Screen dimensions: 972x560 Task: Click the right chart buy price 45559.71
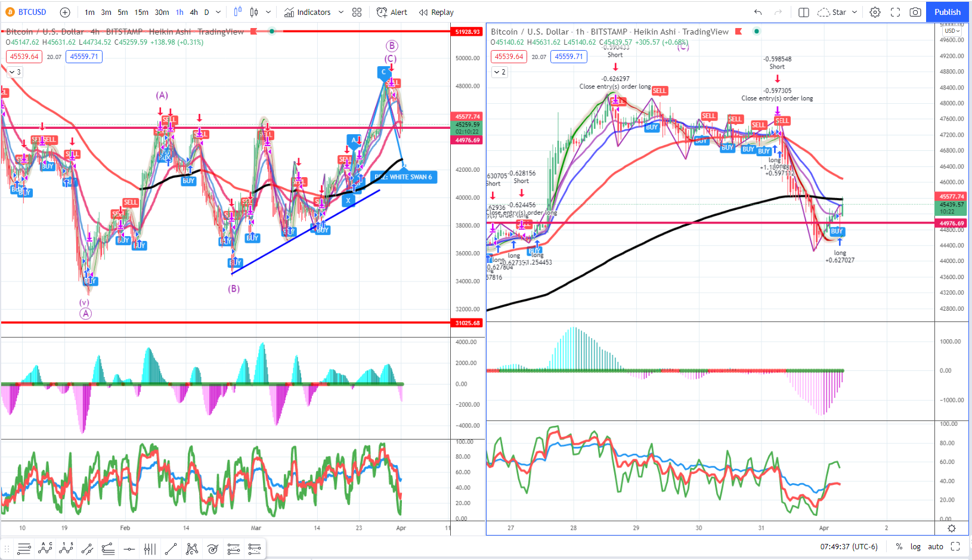569,57
